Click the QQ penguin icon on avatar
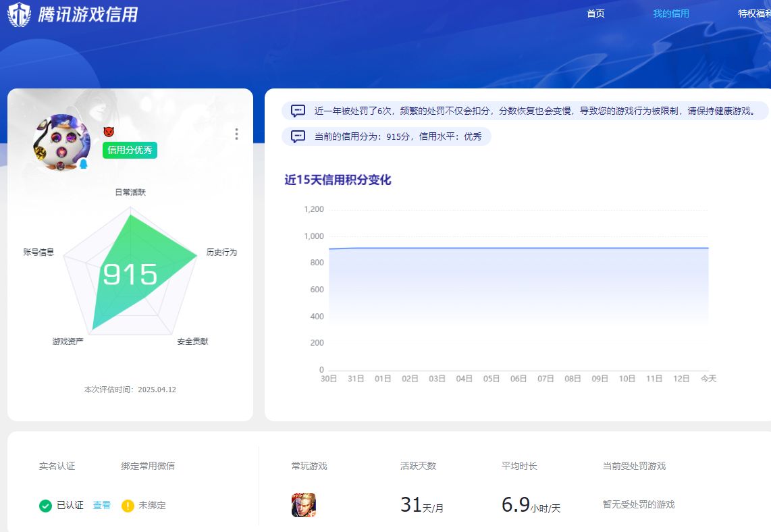 coord(84,164)
